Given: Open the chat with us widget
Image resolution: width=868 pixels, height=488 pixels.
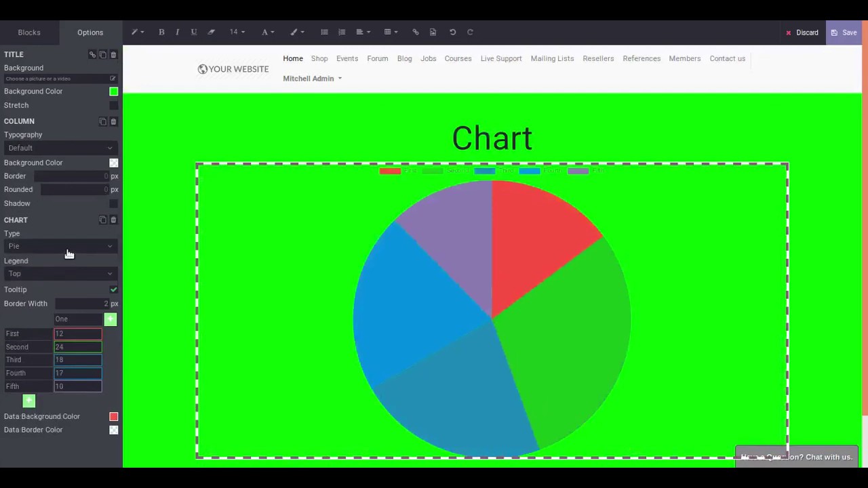Looking at the screenshot, I should (797, 457).
